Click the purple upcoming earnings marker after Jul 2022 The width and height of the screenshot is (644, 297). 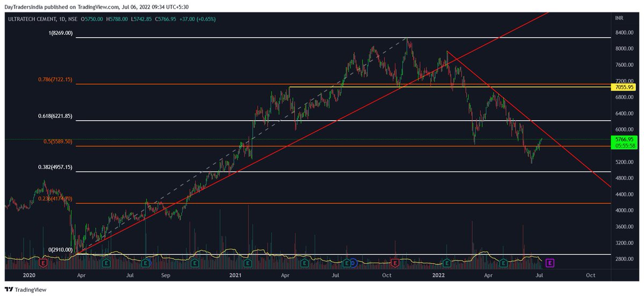click(x=550, y=263)
